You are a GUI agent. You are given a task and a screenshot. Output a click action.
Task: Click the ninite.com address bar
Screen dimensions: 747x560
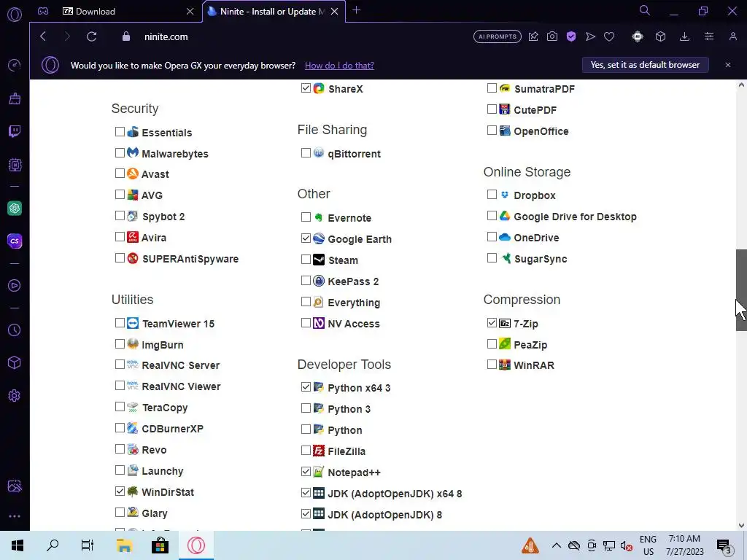pyautogui.click(x=166, y=36)
